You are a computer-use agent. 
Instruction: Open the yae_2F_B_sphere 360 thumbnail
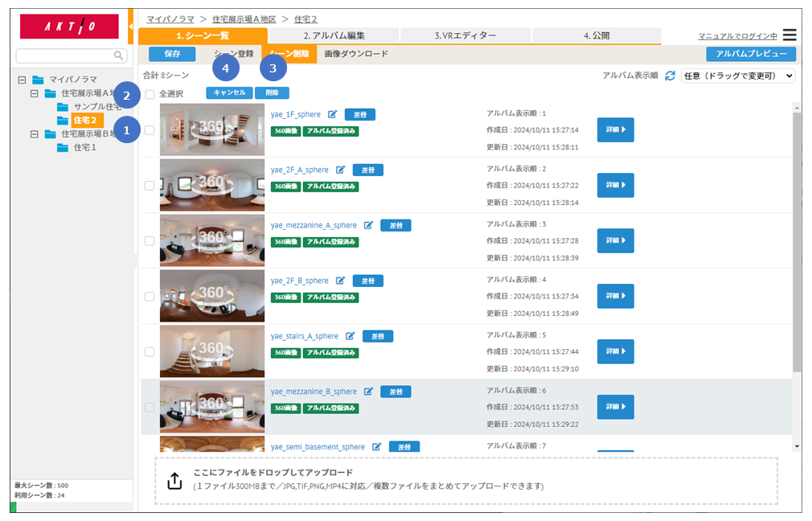pyautogui.click(x=211, y=296)
